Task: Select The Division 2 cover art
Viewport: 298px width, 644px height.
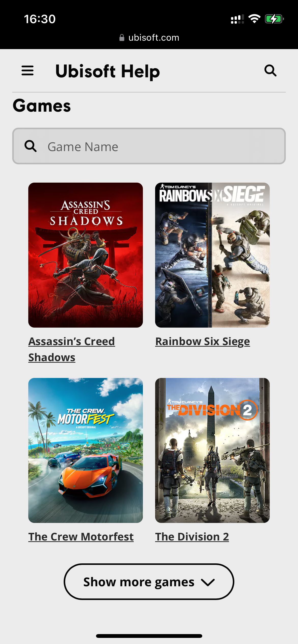Action: 212,450
